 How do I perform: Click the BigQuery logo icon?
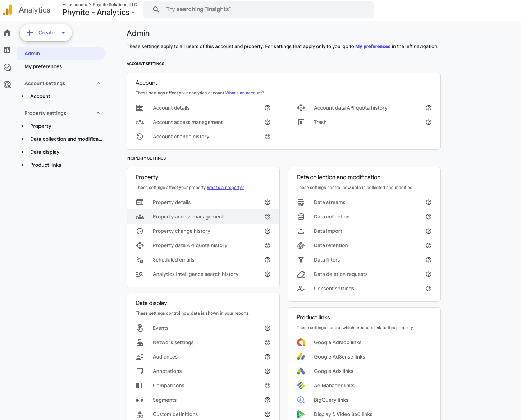coord(301,400)
